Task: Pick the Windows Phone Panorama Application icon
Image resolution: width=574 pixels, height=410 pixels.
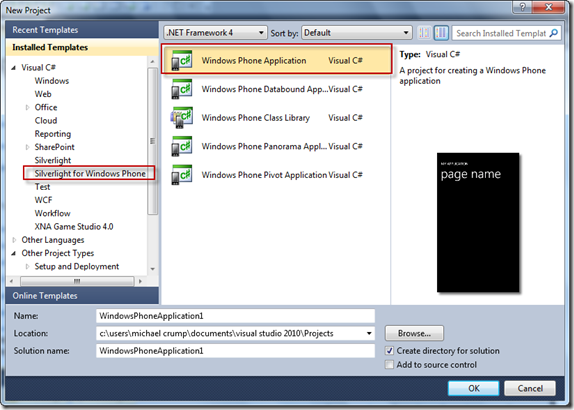Action: (x=182, y=146)
